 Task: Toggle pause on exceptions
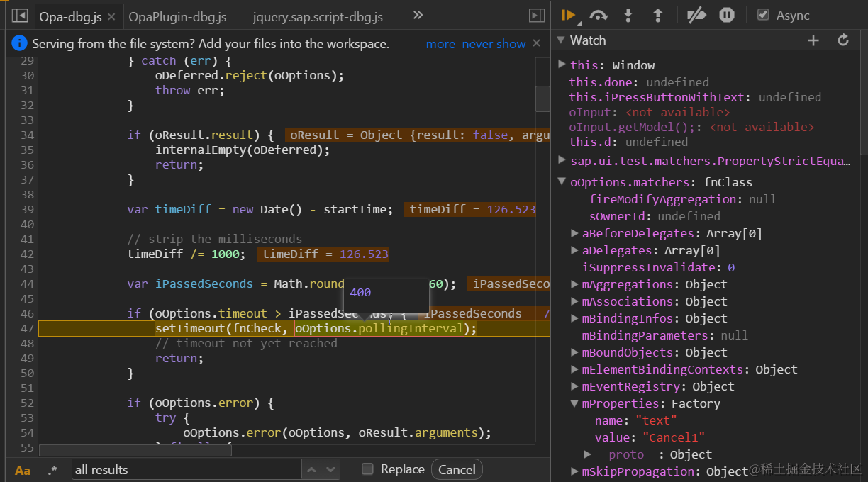[727, 15]
